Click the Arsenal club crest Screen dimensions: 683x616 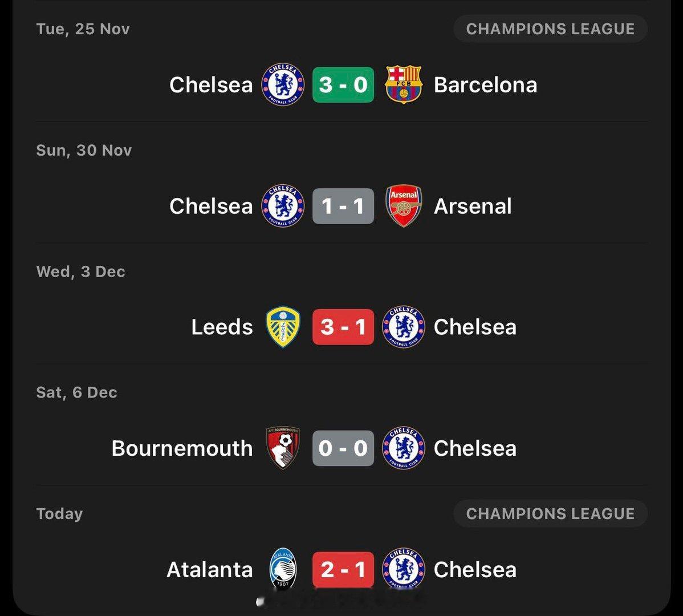[x=403, y=206]
